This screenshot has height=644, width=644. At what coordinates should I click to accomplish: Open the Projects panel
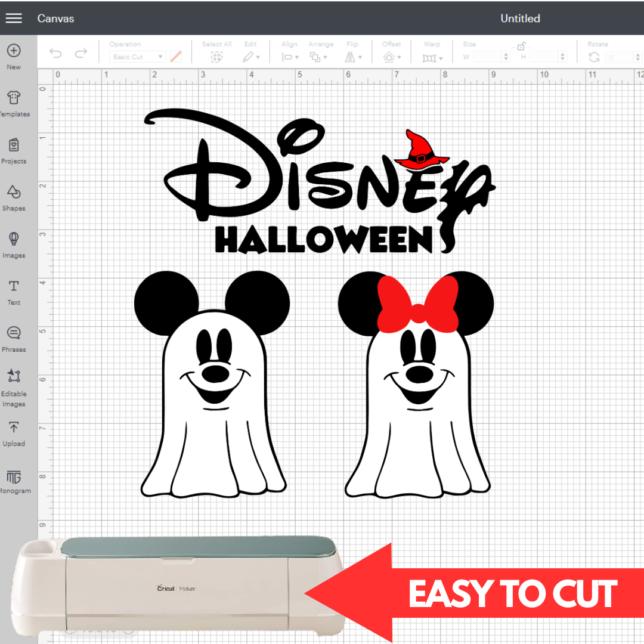14,151
